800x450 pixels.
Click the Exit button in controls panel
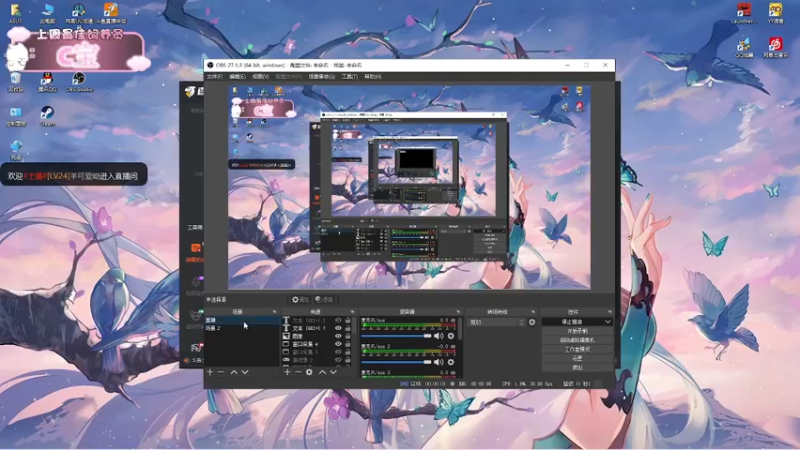coord(577,367)
